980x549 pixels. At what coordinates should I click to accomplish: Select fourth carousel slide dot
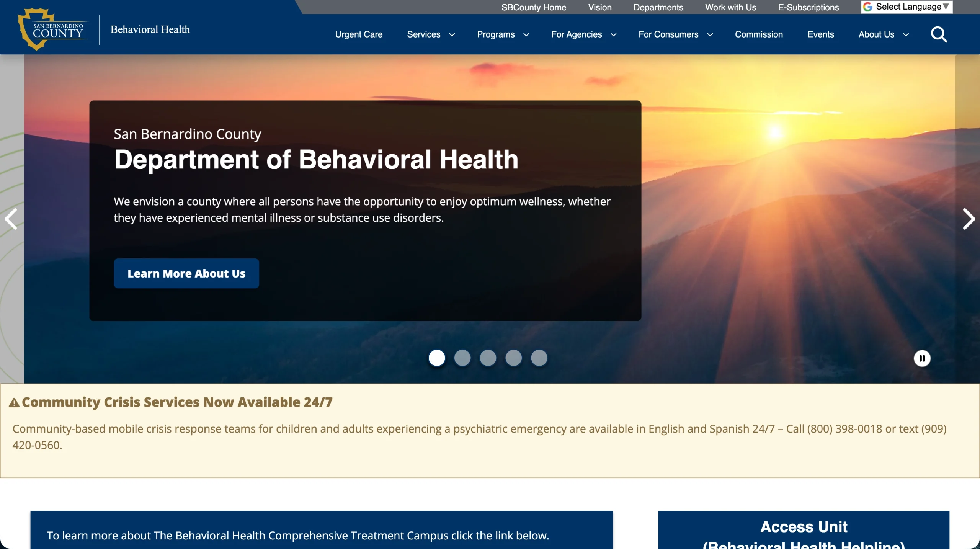click(513, 358)
